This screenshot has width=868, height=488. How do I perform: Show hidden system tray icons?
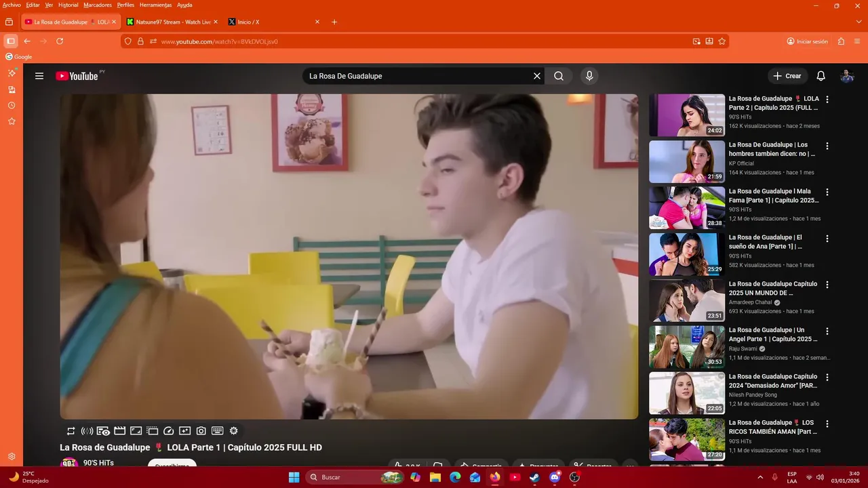pos(759,477)
